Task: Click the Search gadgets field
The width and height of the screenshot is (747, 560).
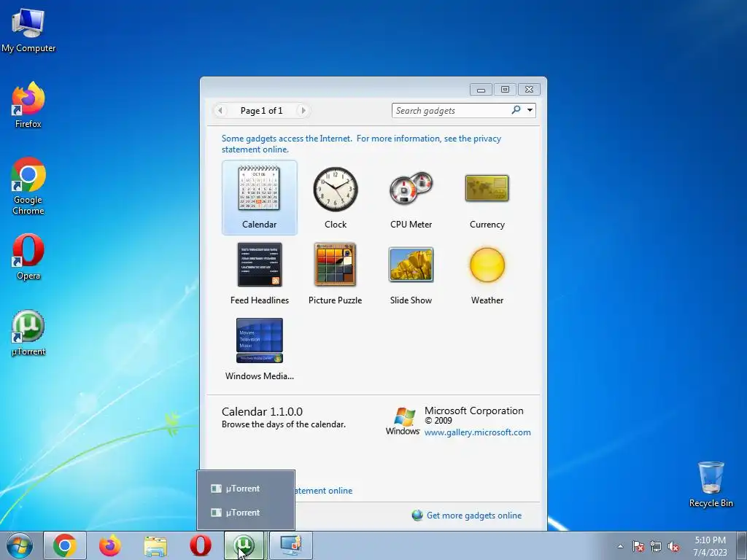Action: pos(451,111)
